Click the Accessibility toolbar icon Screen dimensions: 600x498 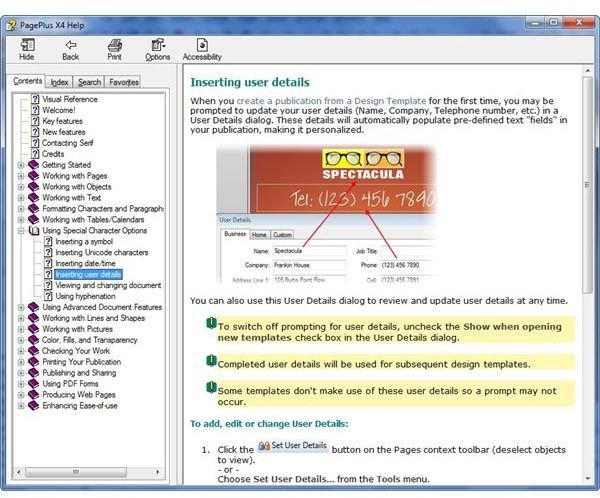click(202, 45)
